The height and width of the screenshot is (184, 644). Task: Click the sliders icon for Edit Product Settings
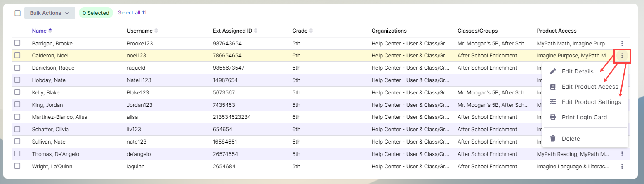point(553,102)
